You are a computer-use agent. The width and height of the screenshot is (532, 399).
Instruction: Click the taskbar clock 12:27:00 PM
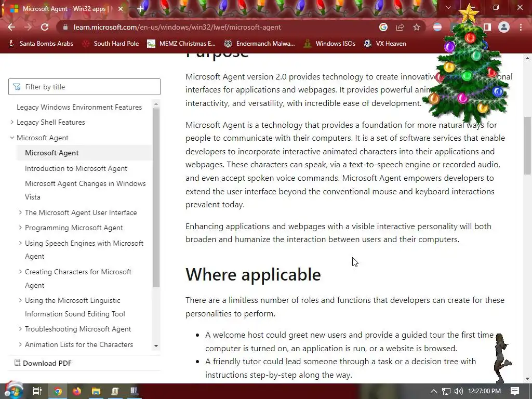coord(485,391)
